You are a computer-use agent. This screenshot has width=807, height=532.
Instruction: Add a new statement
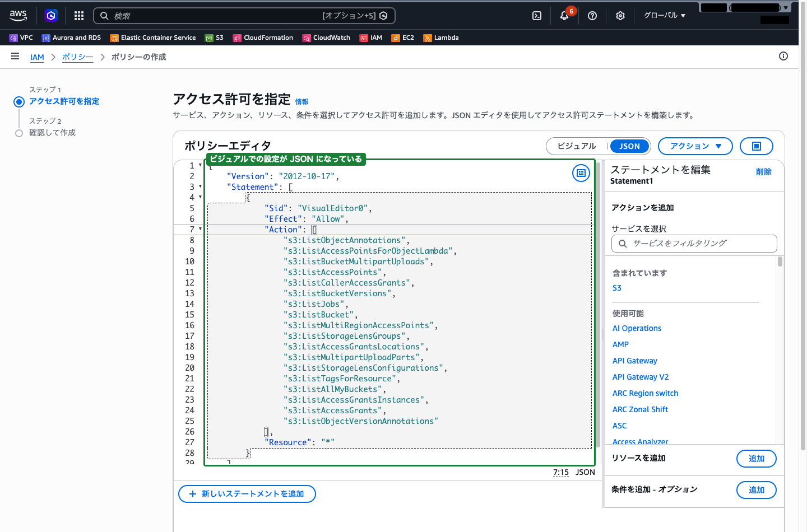point(247,494)
